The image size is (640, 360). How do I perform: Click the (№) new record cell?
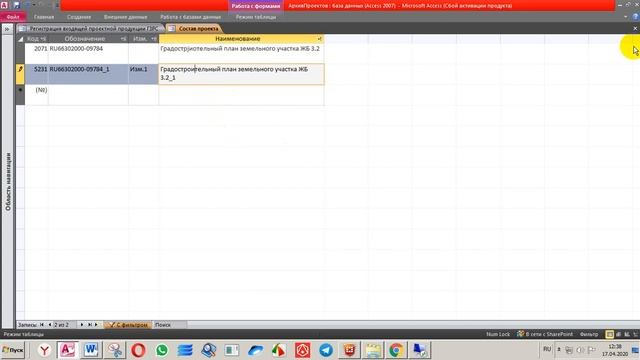[37, 95]
